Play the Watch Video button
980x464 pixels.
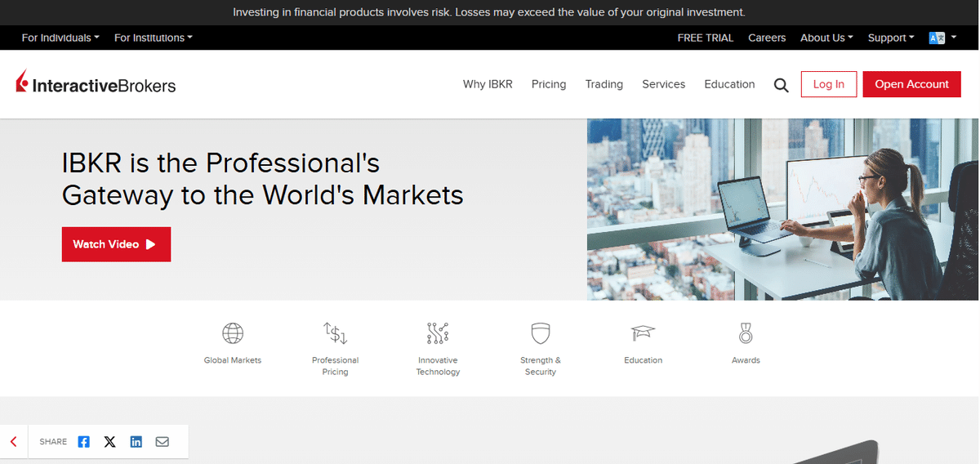116,244
